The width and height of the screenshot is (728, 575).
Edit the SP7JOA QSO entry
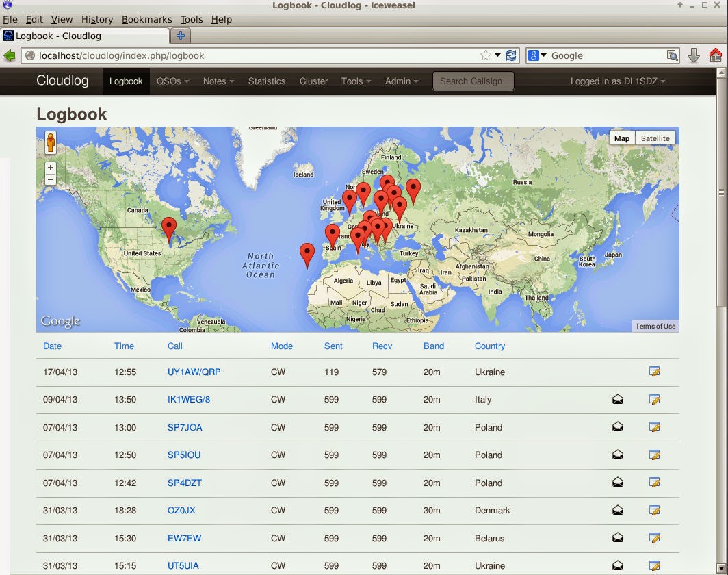[x=655, y=427]
